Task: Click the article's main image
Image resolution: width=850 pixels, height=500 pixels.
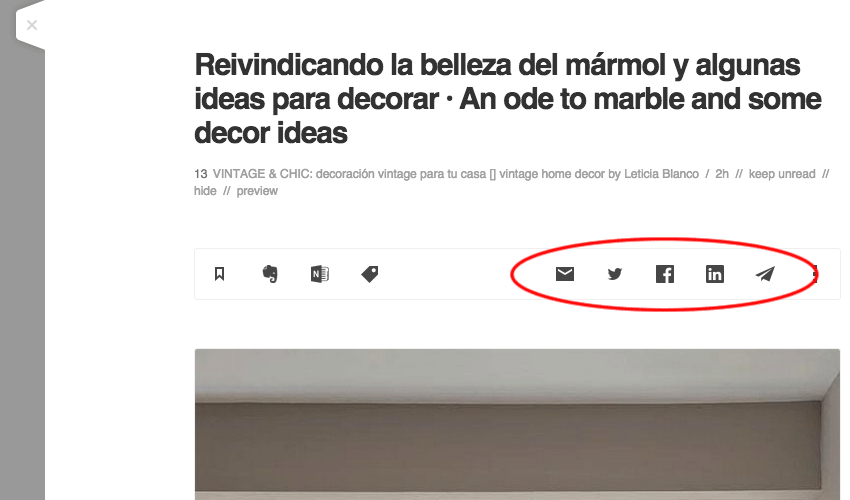Action: tap(517, 424)
